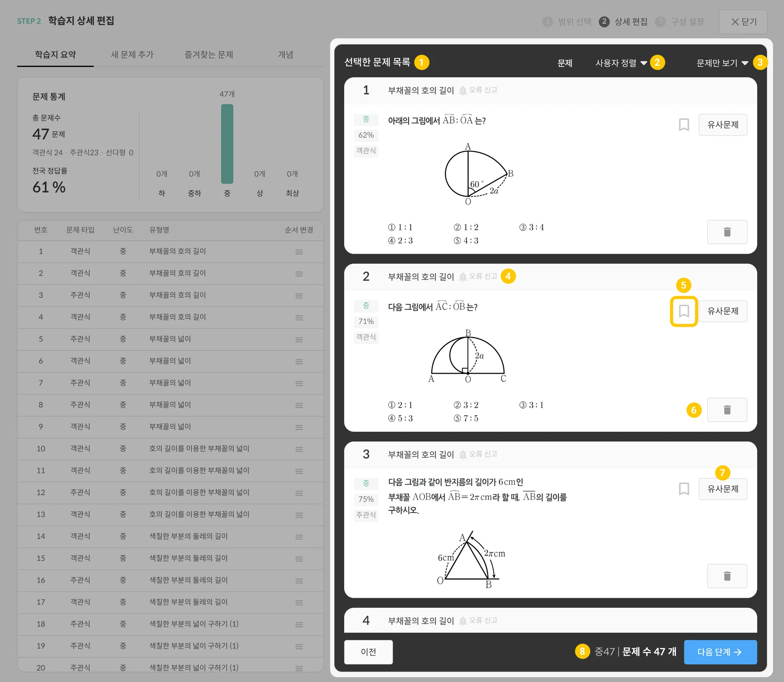Click the reorder handle for row 5
The image size is (784, 682).
(x=299, y=339)
